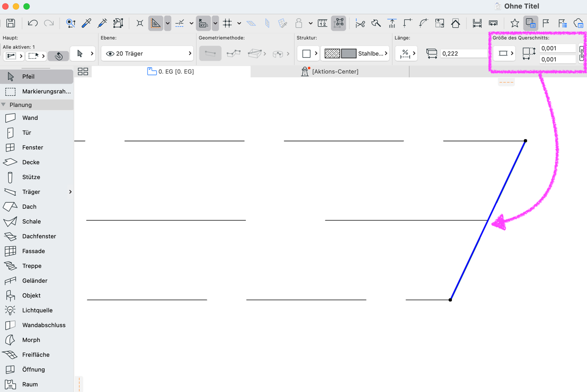Open grid snap dropdown arrow

click(239, 23)
